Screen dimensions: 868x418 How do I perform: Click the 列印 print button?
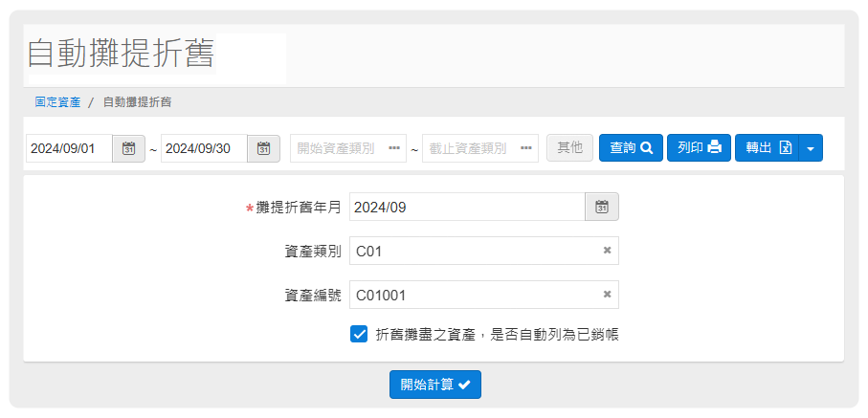coord(699,148)
